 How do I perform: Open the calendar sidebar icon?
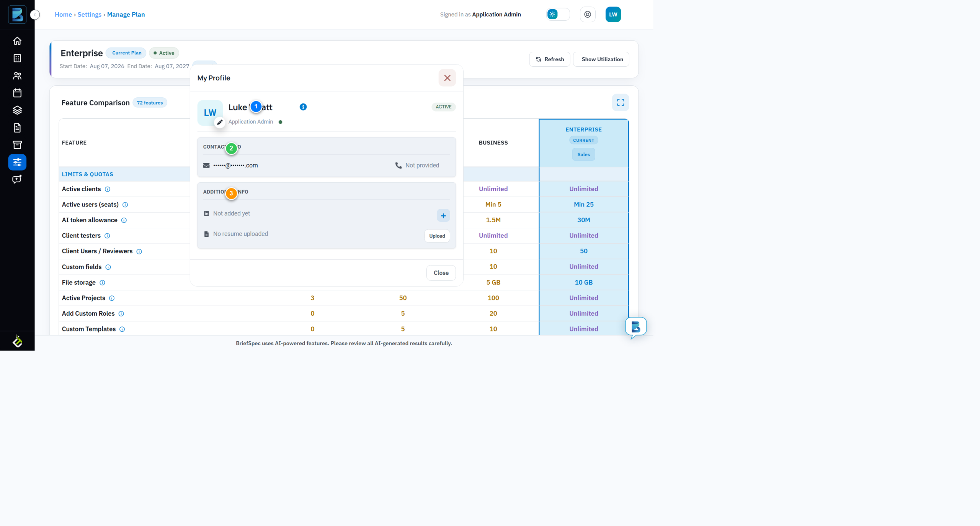pos(17,93)
